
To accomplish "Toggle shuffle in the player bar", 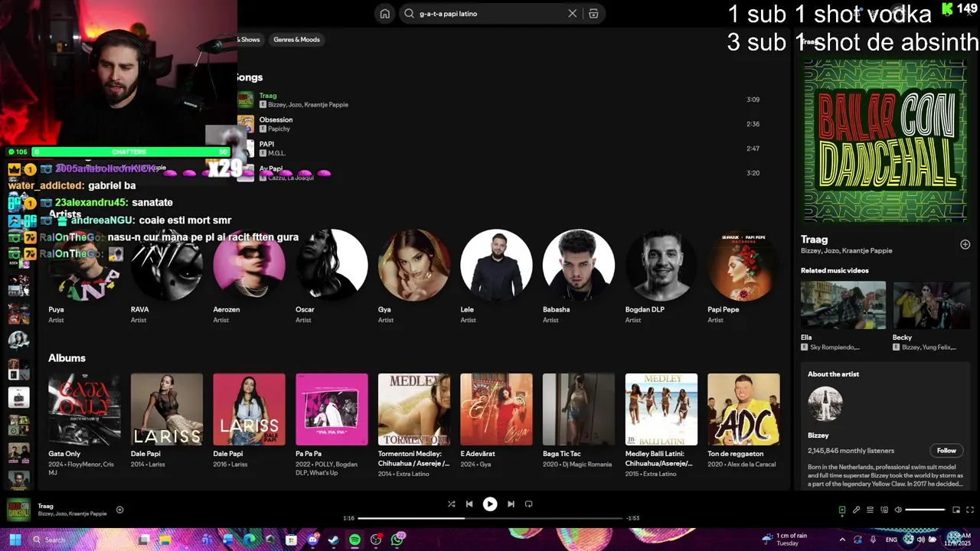I will tap(451, 504).
